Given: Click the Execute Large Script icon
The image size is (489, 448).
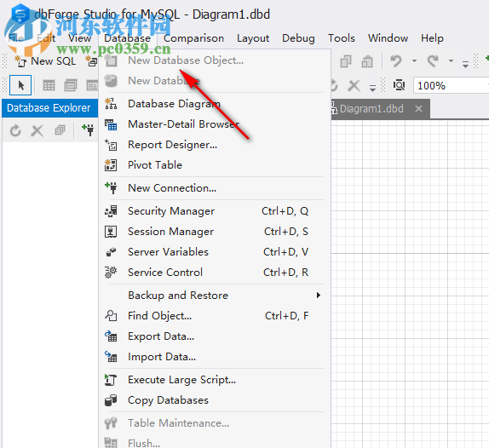Looking at the screenshot, I should 111,380.
